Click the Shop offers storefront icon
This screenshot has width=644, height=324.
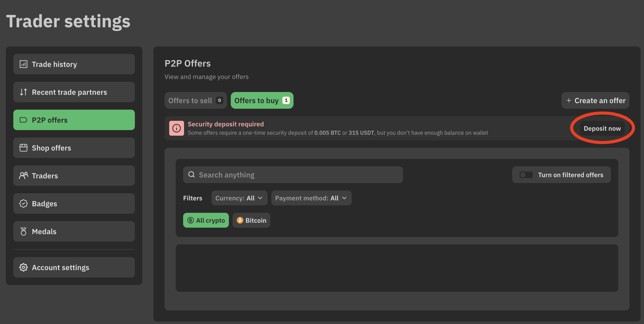pyautogui.click(x=24, y=148)
